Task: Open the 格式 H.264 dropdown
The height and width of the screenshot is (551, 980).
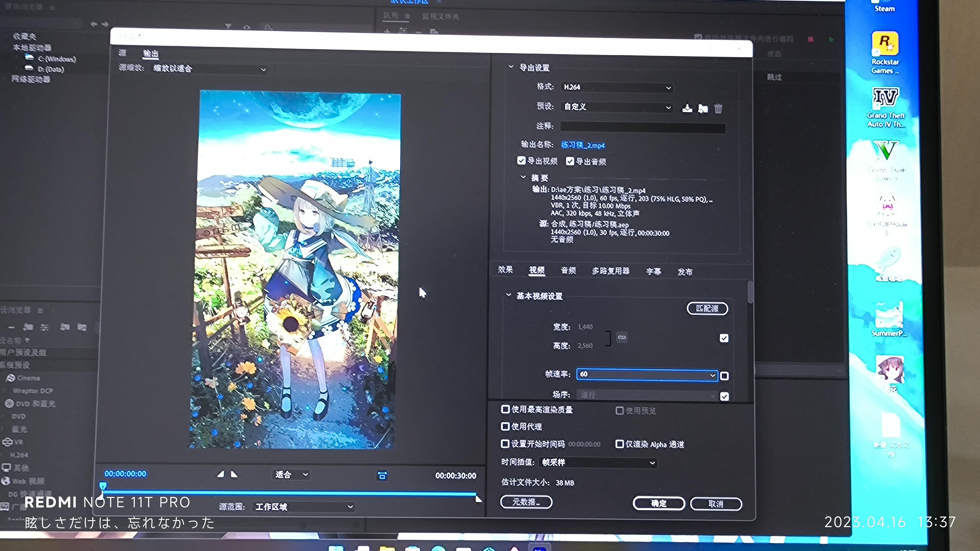Action: tap(616, 87)
